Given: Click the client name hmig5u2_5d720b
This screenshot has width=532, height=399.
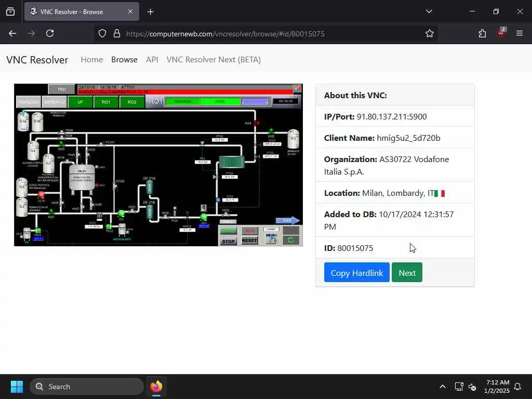Looking at the screenshot, I should tap(408, 138).
